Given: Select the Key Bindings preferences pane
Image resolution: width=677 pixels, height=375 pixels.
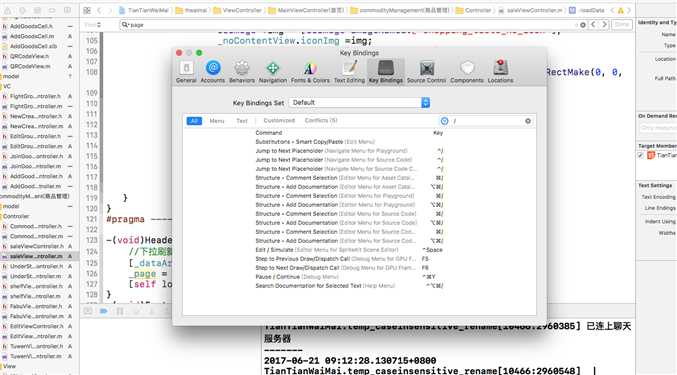Looking at the screenshot, I should [x=386, y=72].
